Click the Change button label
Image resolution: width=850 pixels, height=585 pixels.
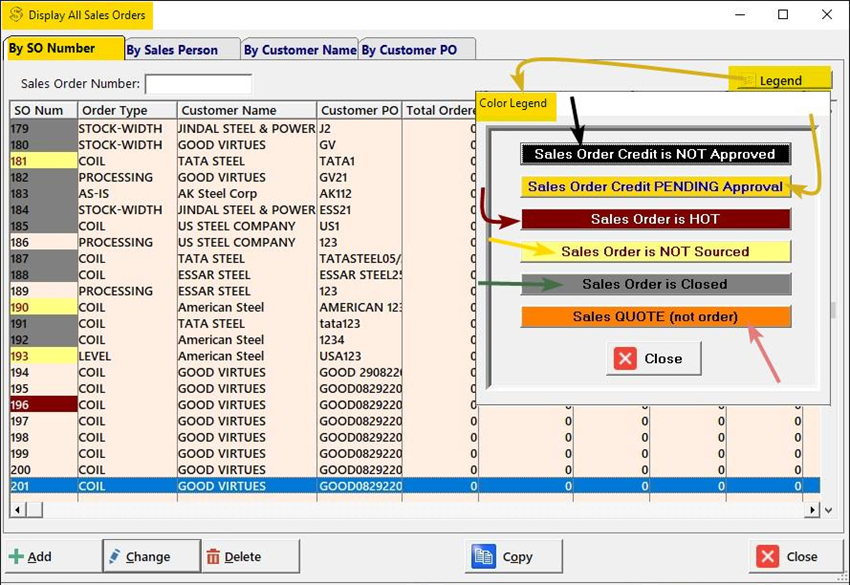pyautogui.click(x=147, y=557)
